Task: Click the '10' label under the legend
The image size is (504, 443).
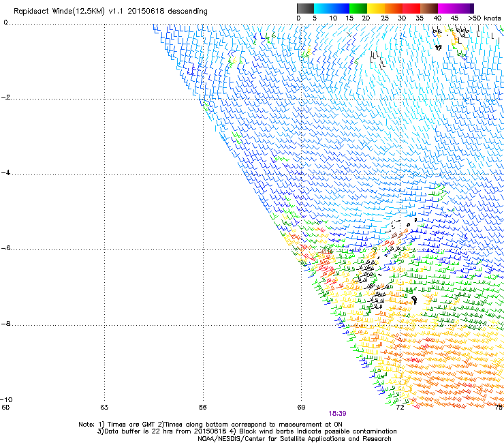Action: [333, 18]
